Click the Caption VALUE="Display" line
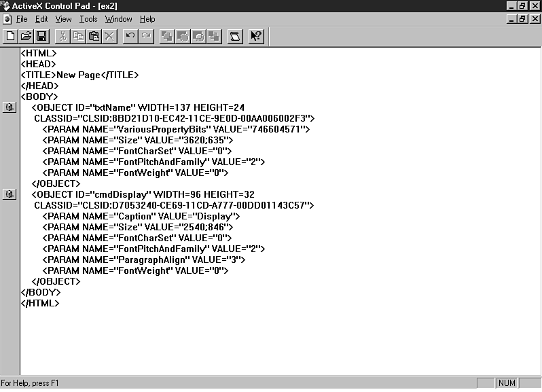This screenshot has width=542, height=392. point(141,216)
